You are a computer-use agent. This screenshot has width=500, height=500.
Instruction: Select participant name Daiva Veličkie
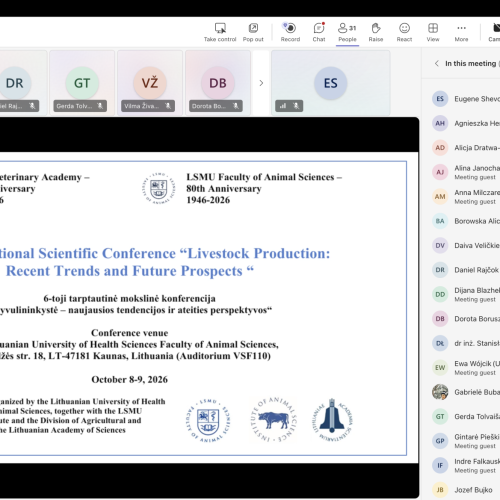(477, 246)
